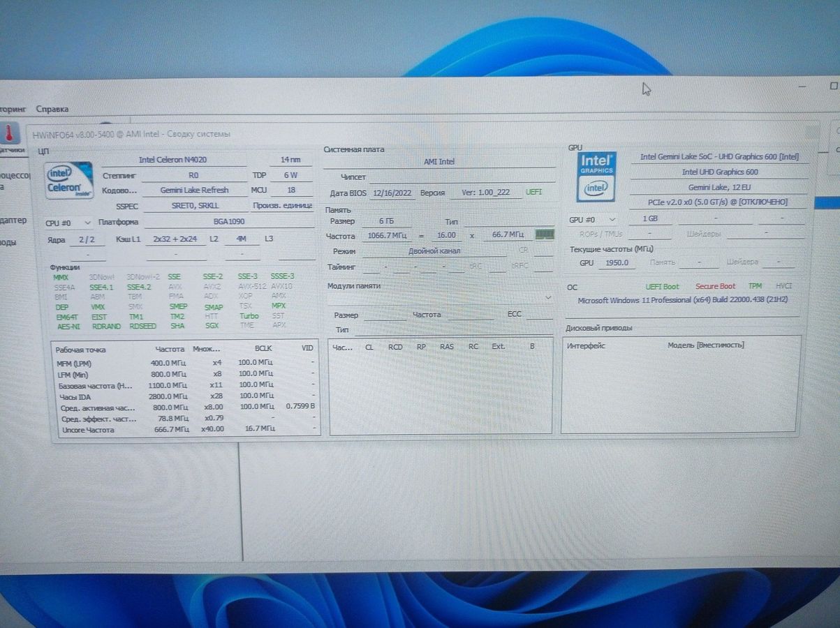Select the Базовая частота row in table
The width and height of the screenshot is (840, 628).
tap(94, 384)
